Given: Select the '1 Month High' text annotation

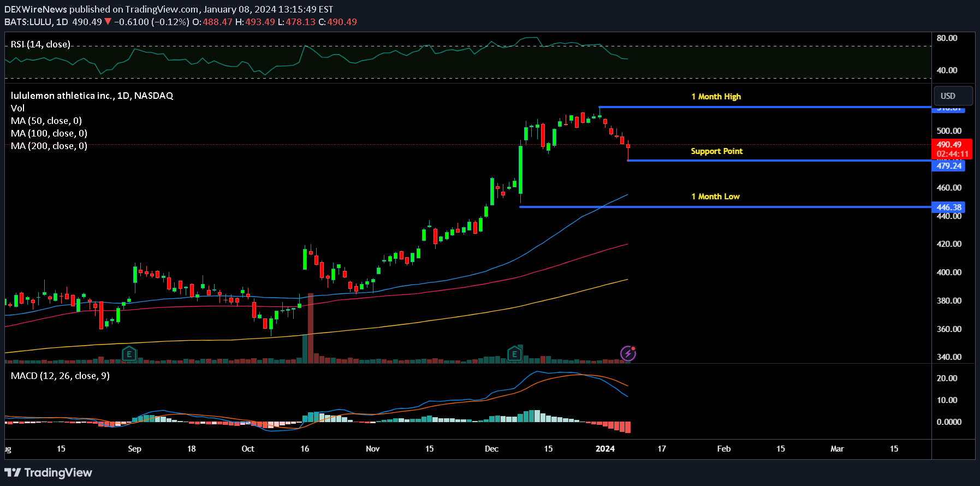Looking at the screenshot, I should 716,97.
